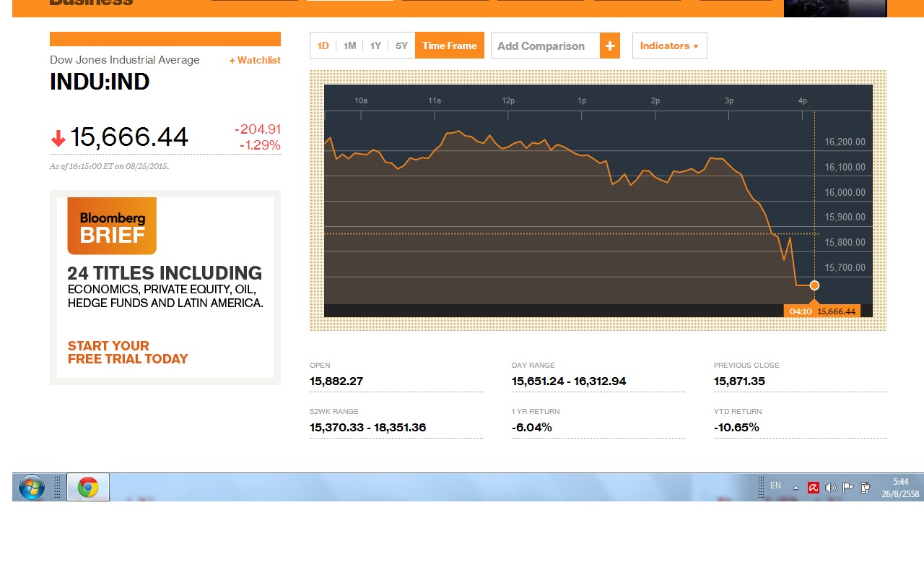Viewport: 924px width, 578px height.
Task: Select the 1Y time range
Action: pyautogui.click(x=375, y=46)
